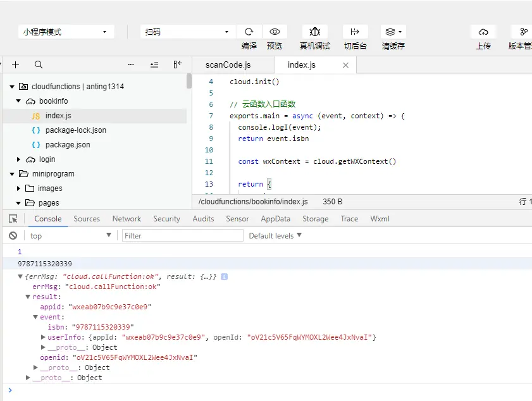Viewport: 532px width, 401px height.
Task: Click the openid property line in console
Action: click(x=118, y=357)
